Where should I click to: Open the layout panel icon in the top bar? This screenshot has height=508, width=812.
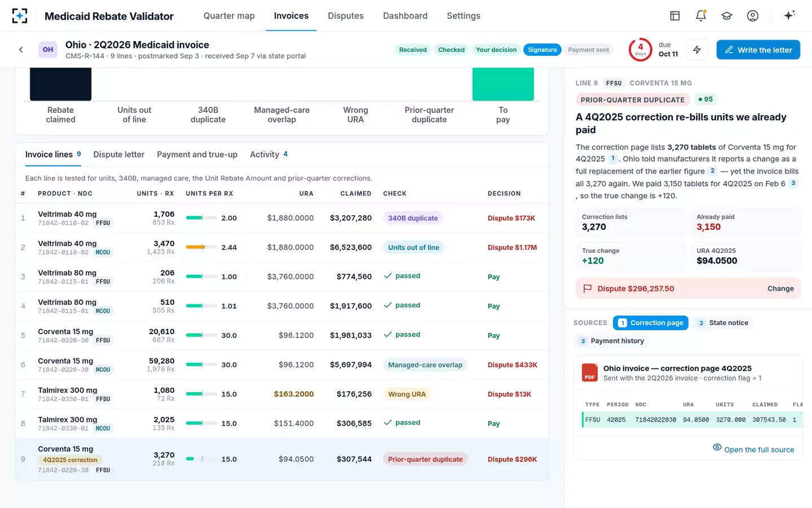[675, 16]
